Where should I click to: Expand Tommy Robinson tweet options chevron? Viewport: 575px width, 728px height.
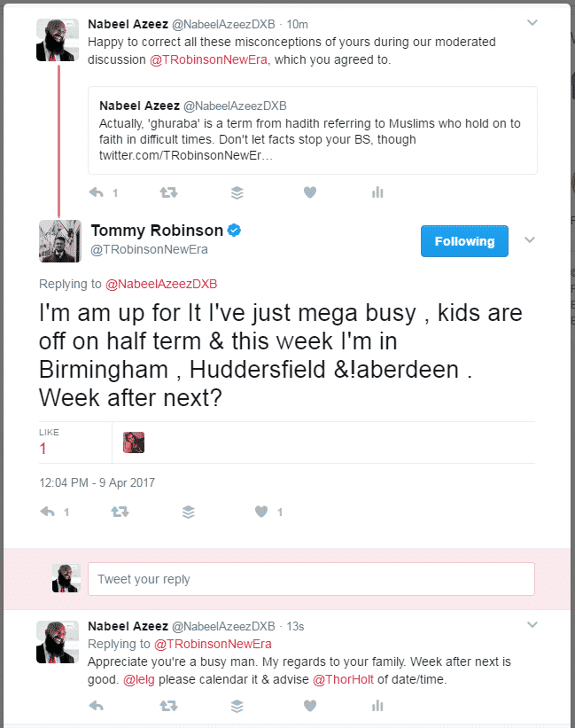coord(531,240)
